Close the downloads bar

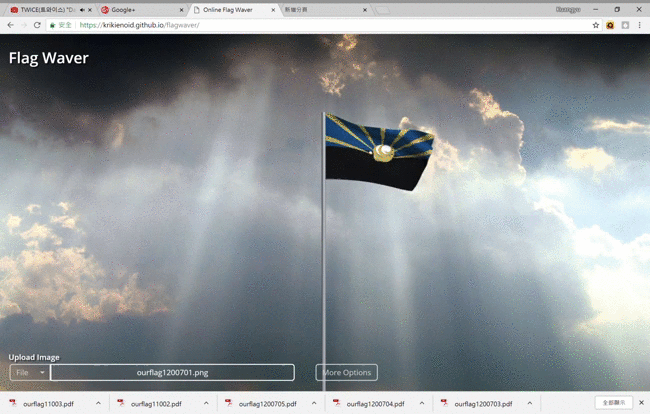click(x=641, y=403)
